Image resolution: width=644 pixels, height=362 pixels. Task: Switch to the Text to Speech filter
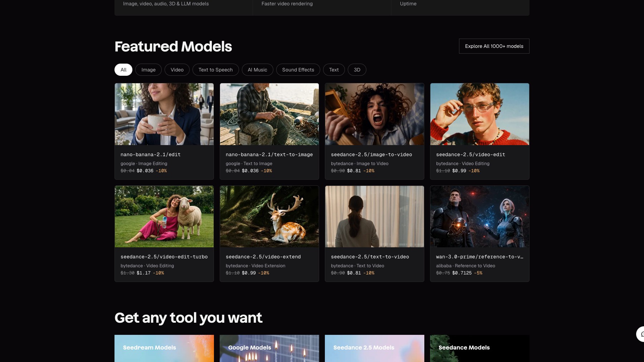216,70
